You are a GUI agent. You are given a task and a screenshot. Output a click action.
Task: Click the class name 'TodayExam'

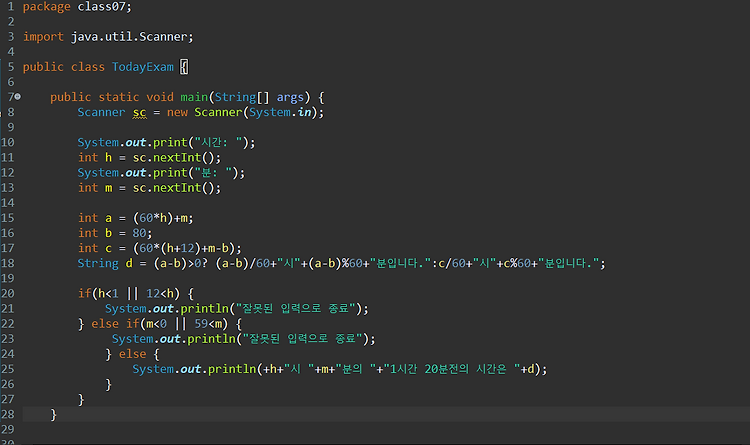(143, 67)
